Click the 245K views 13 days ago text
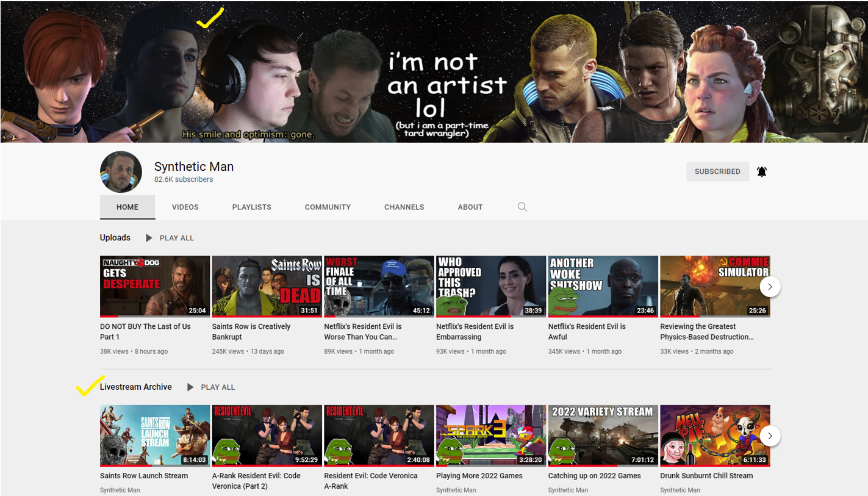This screenshot has width=868, height=496. pyautogui.click(x=248, y=351)
